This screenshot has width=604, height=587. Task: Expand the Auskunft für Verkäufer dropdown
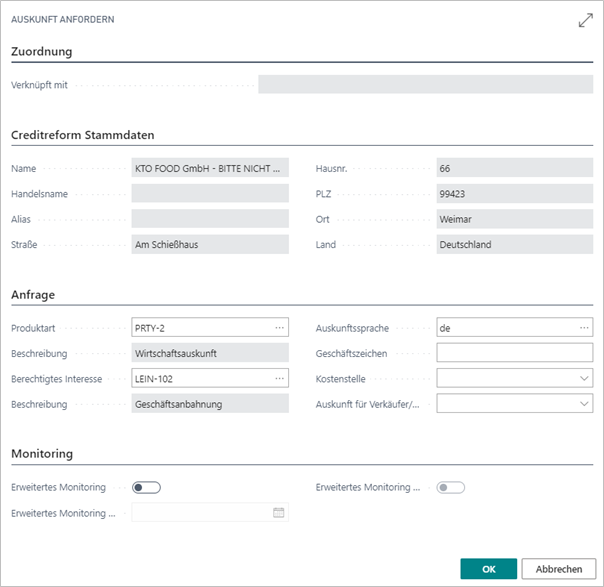584,403
